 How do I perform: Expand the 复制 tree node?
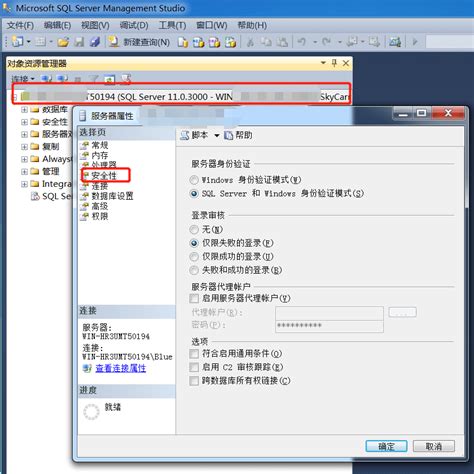(24, 147)
